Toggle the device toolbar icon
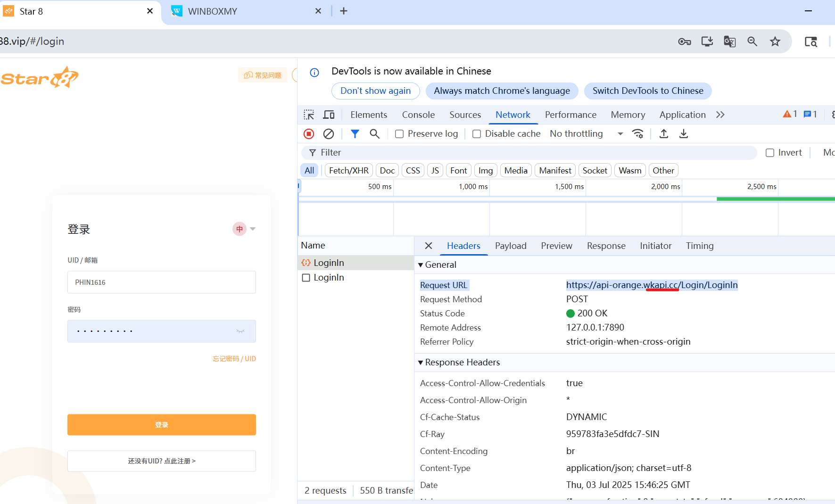 [329, 115]
